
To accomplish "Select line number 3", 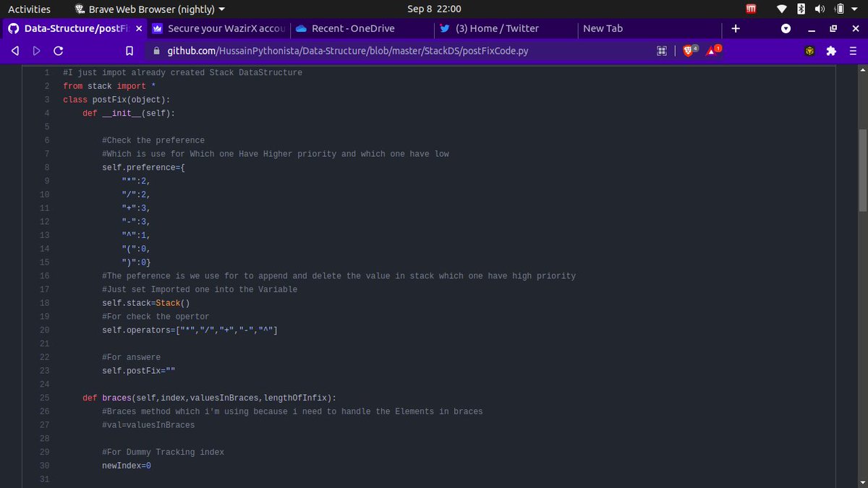I will (x=46, y=100).
